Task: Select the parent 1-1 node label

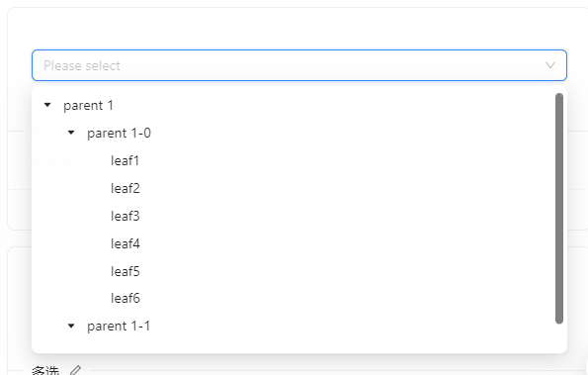Action: 119,326
